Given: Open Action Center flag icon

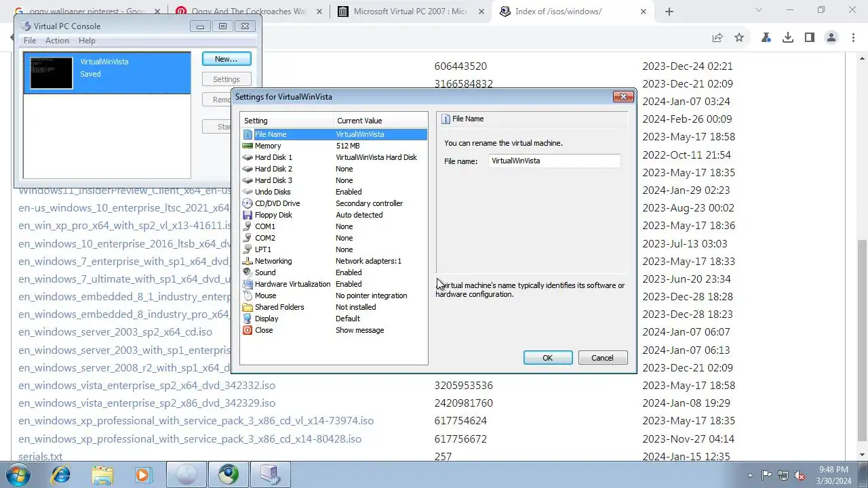Looking at the screenshot, I should click(x=767, y=475).
